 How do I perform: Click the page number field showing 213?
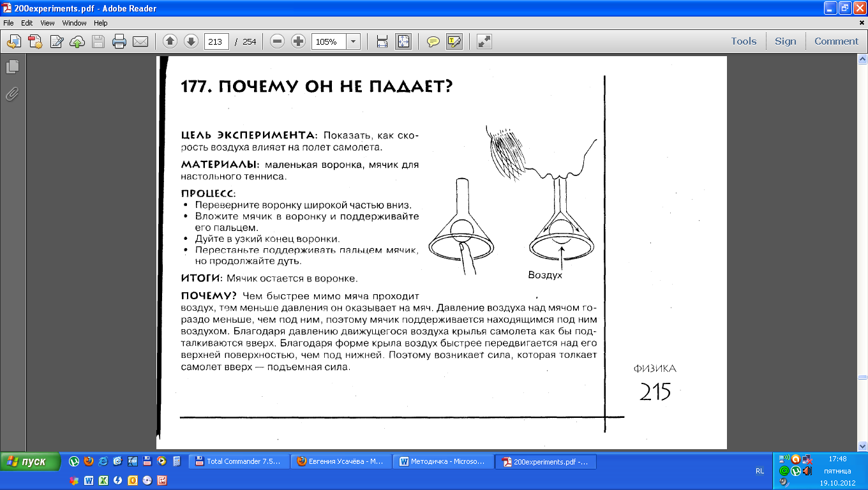[x=216, y=41]
